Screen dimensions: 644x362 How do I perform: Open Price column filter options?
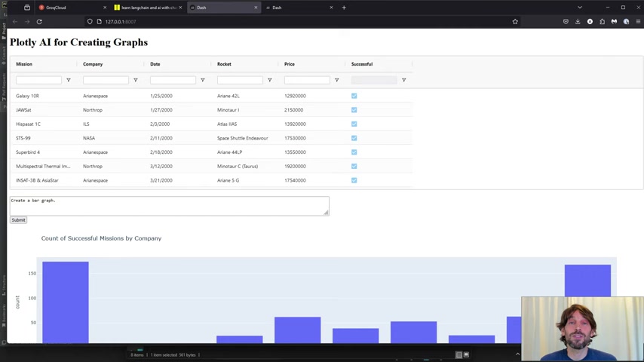[337, 80]
